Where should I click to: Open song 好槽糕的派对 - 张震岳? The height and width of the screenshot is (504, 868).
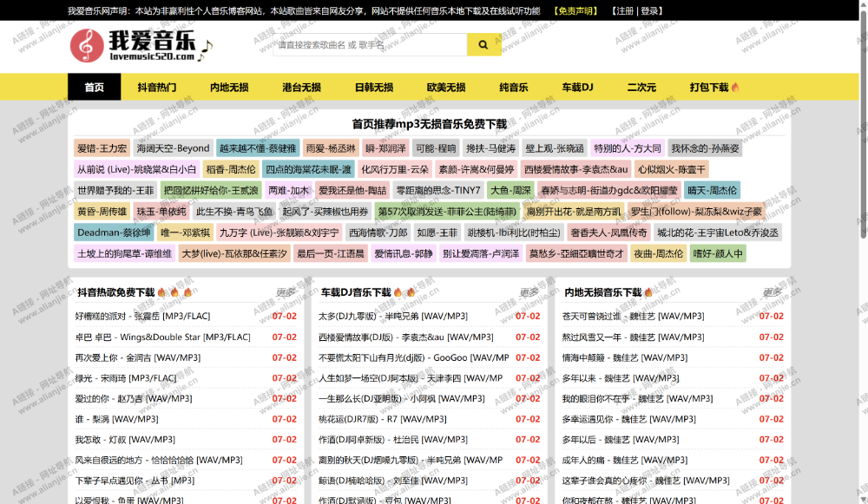coord(143,316)
